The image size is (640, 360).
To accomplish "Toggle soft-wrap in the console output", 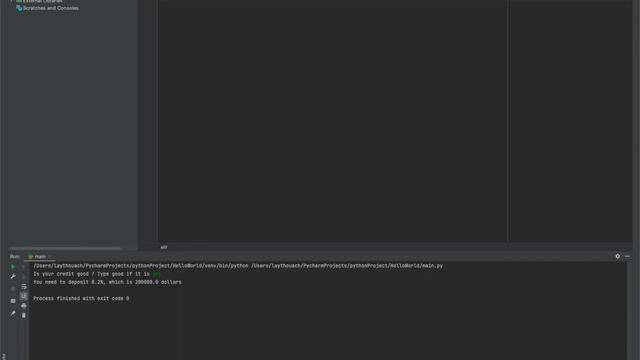I will (x=24, y=287).
